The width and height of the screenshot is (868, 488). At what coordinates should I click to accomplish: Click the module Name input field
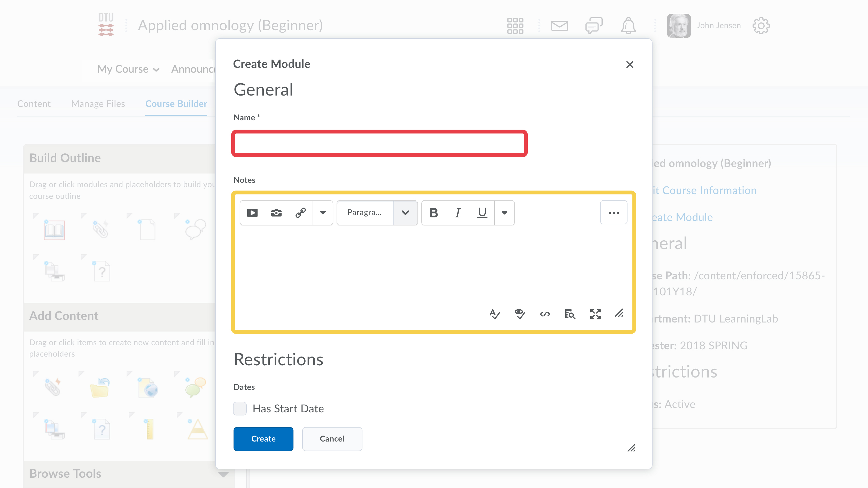pos(379,144)
